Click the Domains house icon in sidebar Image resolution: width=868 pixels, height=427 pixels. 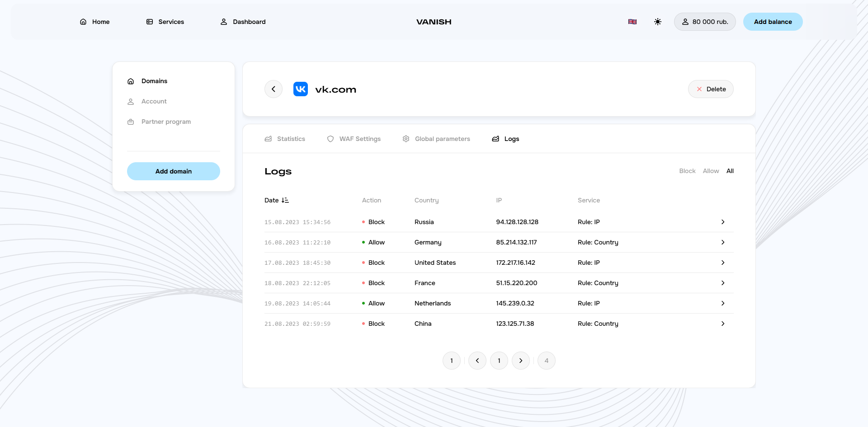point(131,81)
